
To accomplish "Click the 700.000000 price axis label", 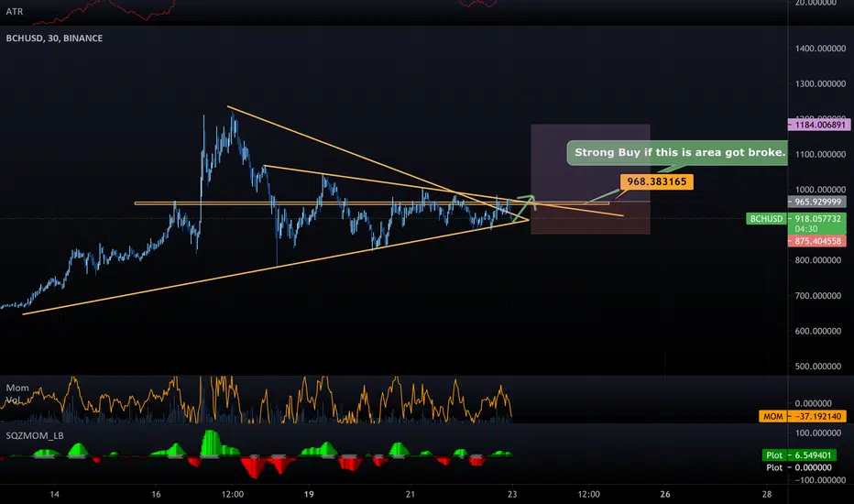I will coord(817,295).
